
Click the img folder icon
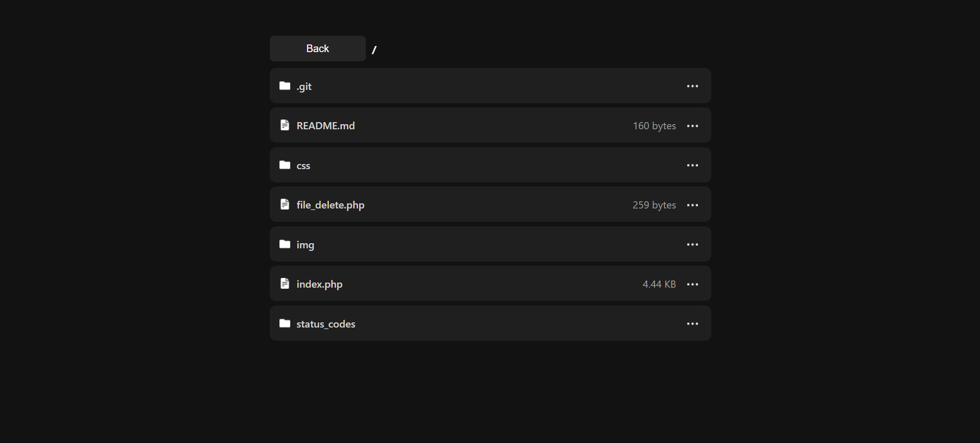click(x=285, y=244)
